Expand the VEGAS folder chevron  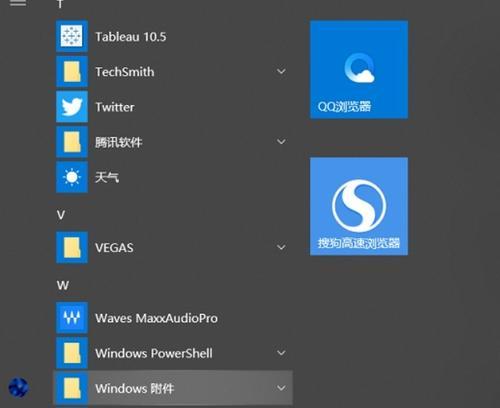point(281,247)
